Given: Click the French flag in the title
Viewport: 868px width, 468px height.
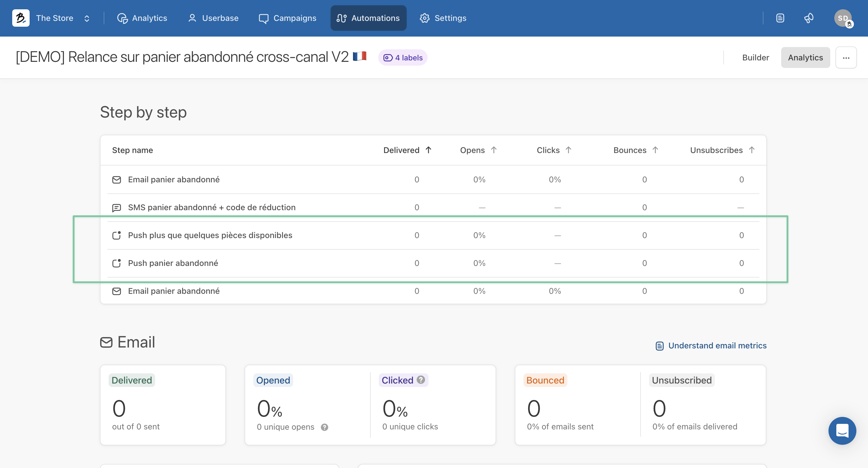Looking at the screenshot, I should point(360,56).
